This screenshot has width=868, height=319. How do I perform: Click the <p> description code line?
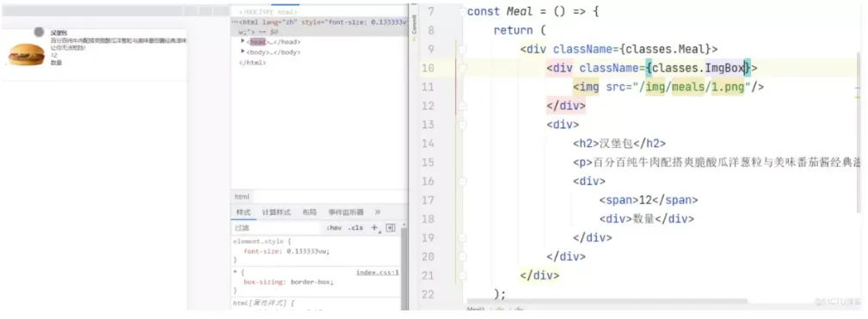coord(717,163)
